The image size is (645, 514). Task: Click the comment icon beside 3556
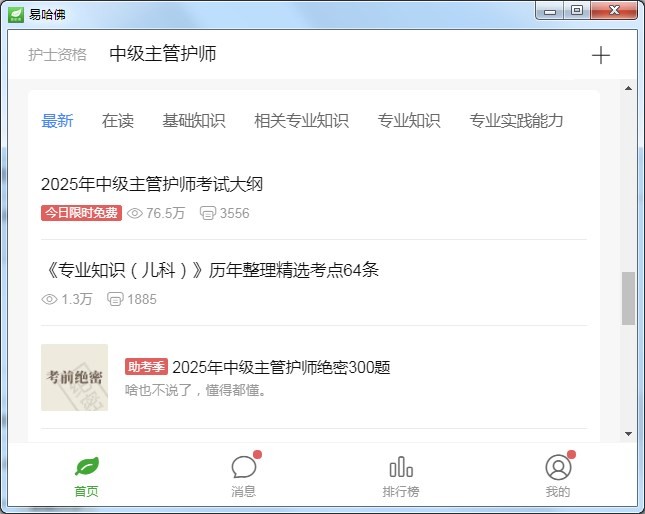click(208, 213)
